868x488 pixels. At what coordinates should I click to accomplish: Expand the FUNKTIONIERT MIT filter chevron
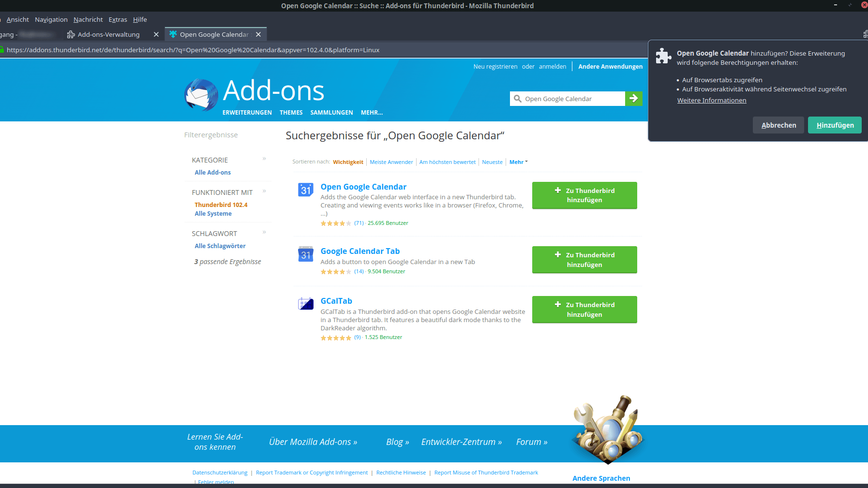(x=264, y=191)
